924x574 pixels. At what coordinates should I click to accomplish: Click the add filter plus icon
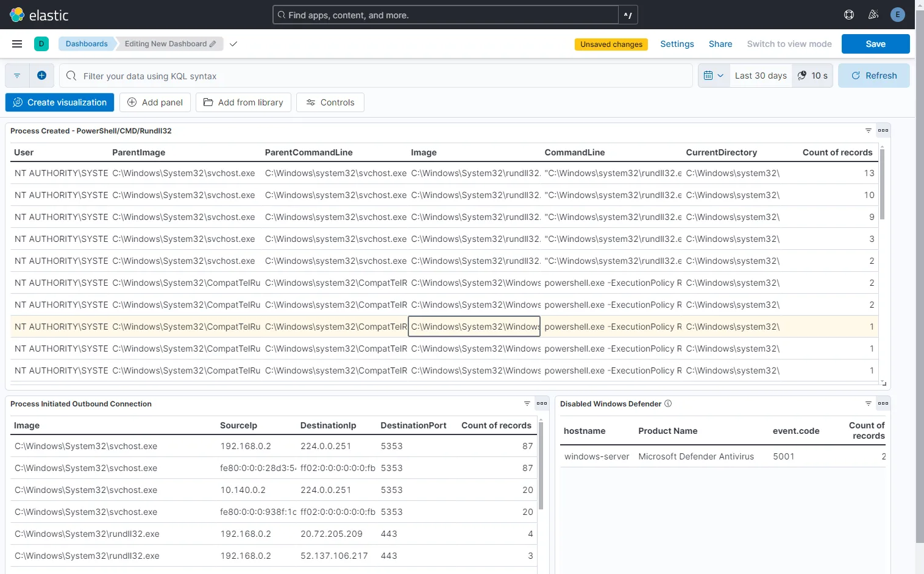(x=41, y=76)
